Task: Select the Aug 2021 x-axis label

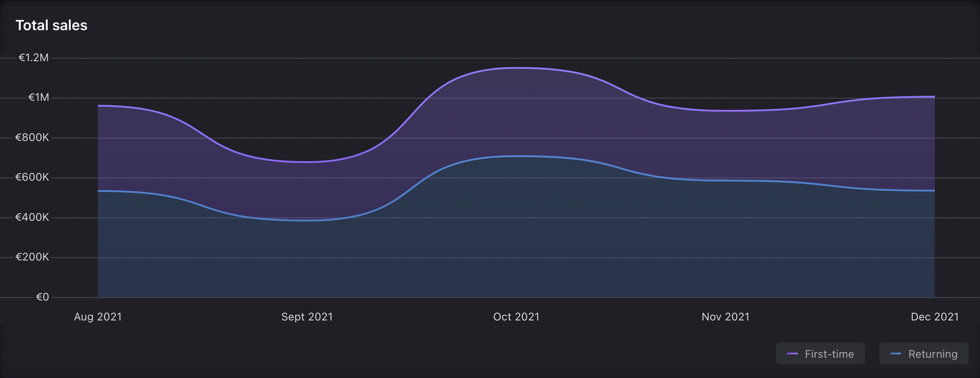Action: click(x=98, y=317)
